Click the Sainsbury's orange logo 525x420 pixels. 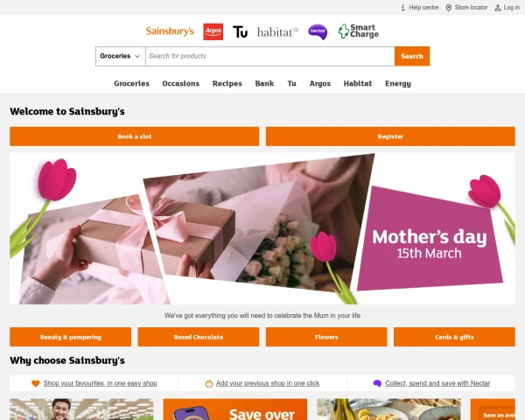point(170,31)
